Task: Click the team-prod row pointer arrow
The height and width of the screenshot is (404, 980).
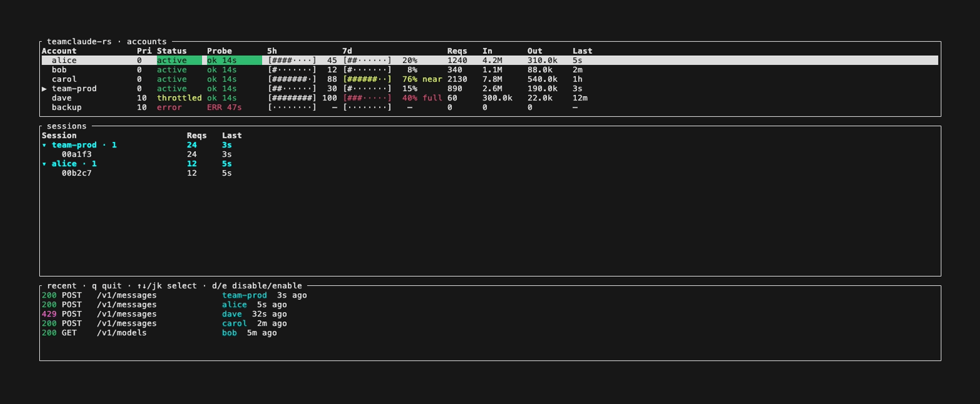Action: coord(44,89)
